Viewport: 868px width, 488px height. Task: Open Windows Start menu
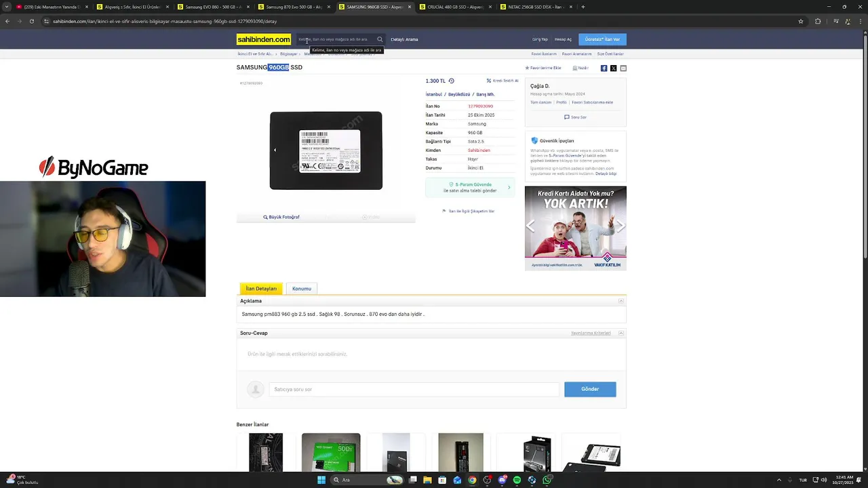[321, 480]
